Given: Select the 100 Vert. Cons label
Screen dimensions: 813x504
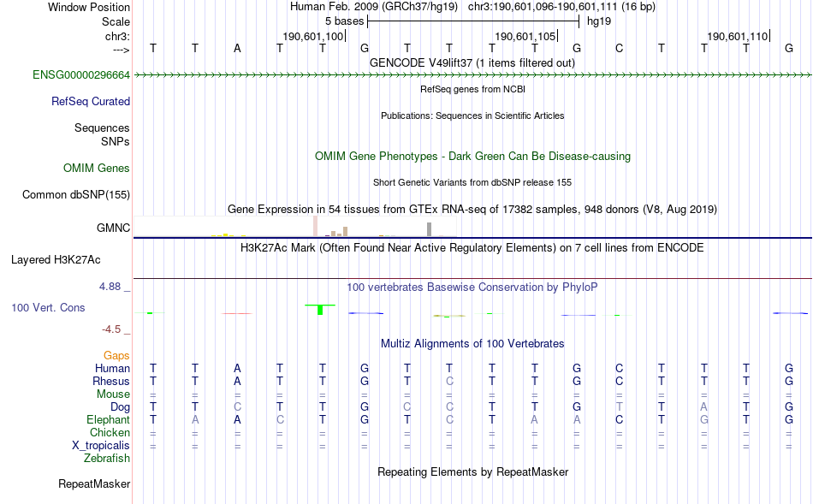Looking at the screenshot, I should click(x=48, y=308).
